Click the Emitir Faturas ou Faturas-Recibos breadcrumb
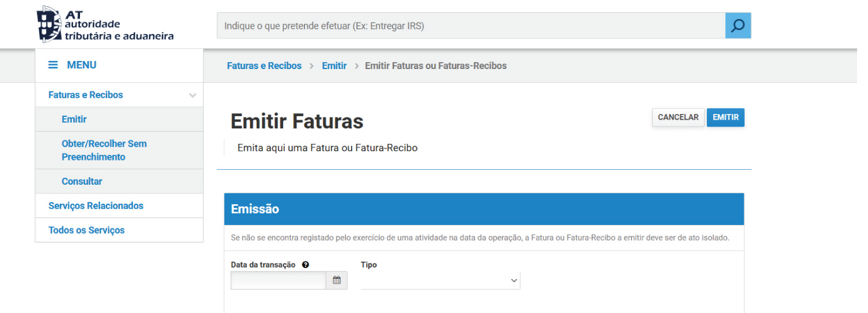 coord(436,66)
